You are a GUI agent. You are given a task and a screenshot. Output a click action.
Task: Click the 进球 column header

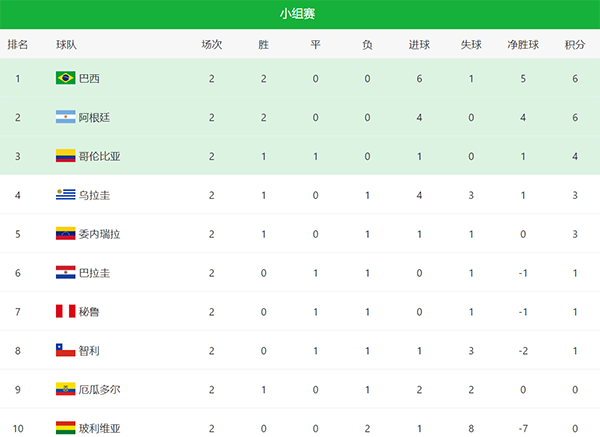pos(420,45)
